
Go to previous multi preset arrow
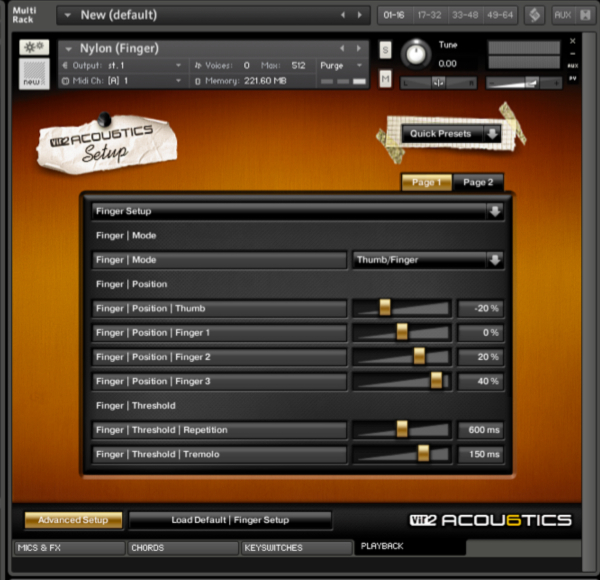coord(343,15)
